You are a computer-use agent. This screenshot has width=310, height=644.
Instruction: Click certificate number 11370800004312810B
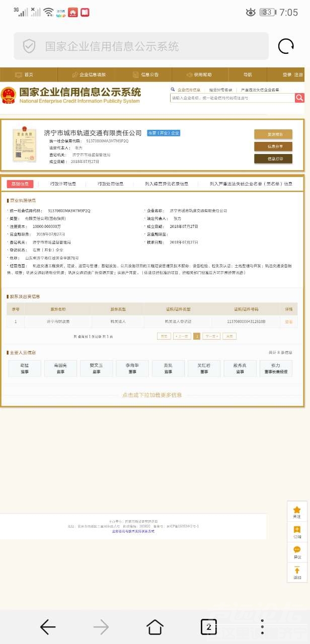246,321
